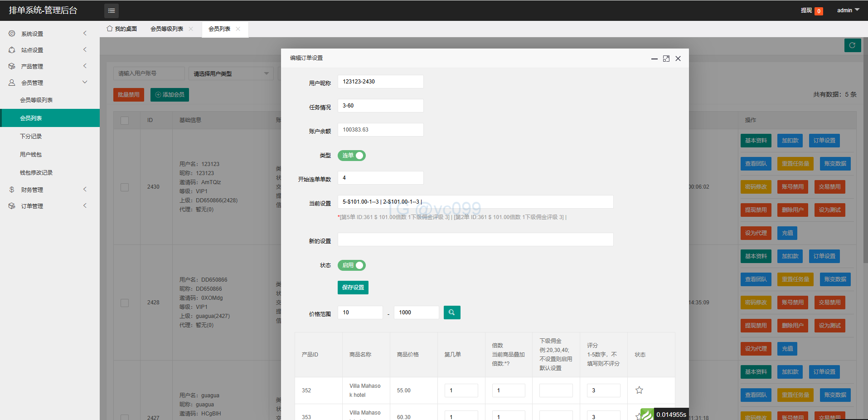This screenshot has height=420, width=868.
Task: Click the 系统设置 gear icon in sidebar
Action: point(12,34)
